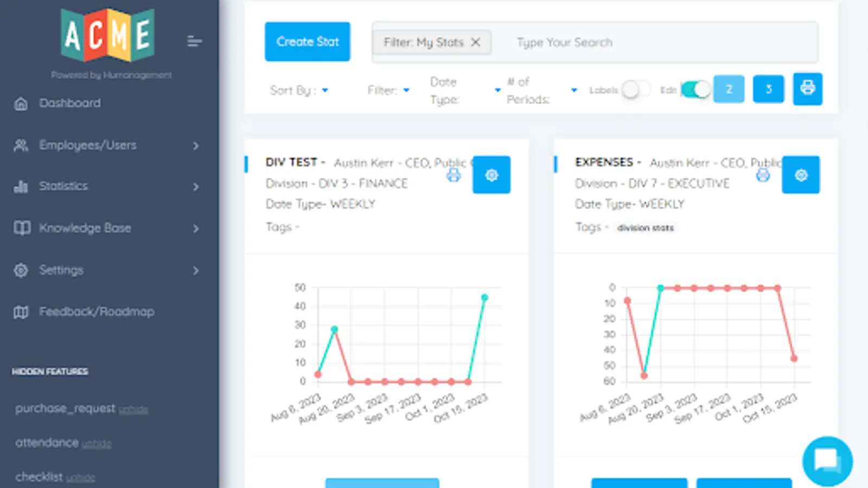
Task: Collapse sidebar with hamburger menu icon
Action: point(194,41)
